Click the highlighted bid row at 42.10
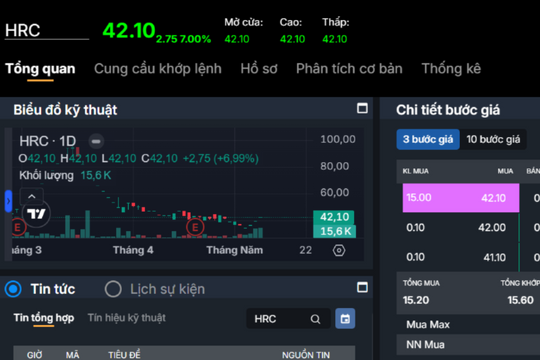540x360 pixels. click(x=461, y=198)
